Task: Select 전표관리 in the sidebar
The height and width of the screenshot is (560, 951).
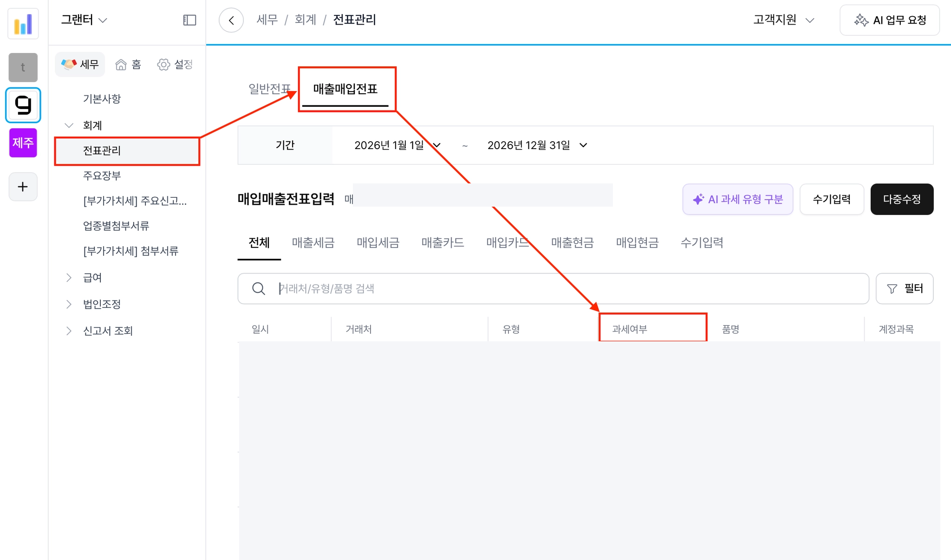Action: (127, 150)
